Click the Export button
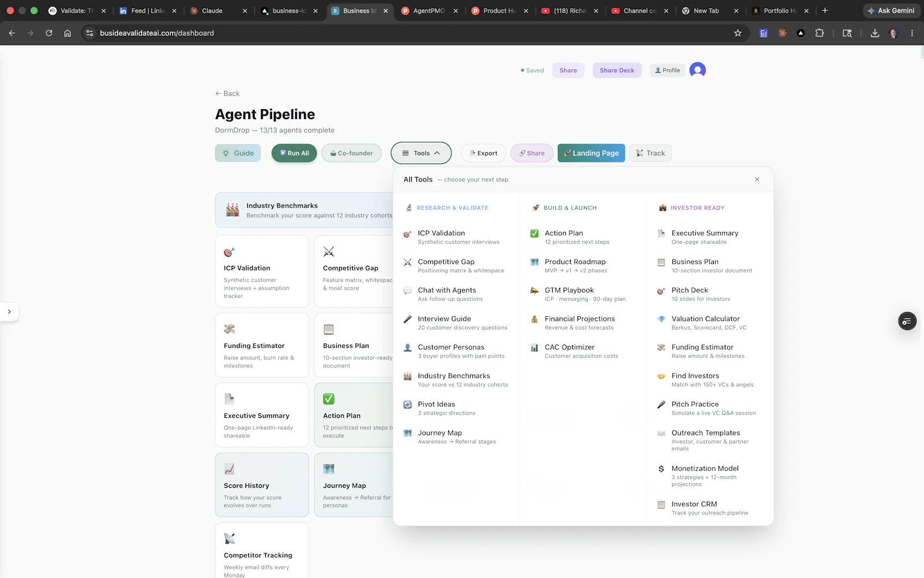The image size is (924, 578). 483,153
